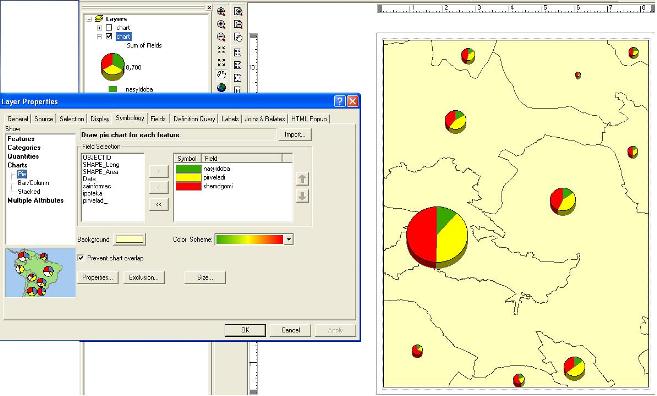Toggle Prevent chart overlap checkbox
657x396 pixels.
click(x=81, y=258)
